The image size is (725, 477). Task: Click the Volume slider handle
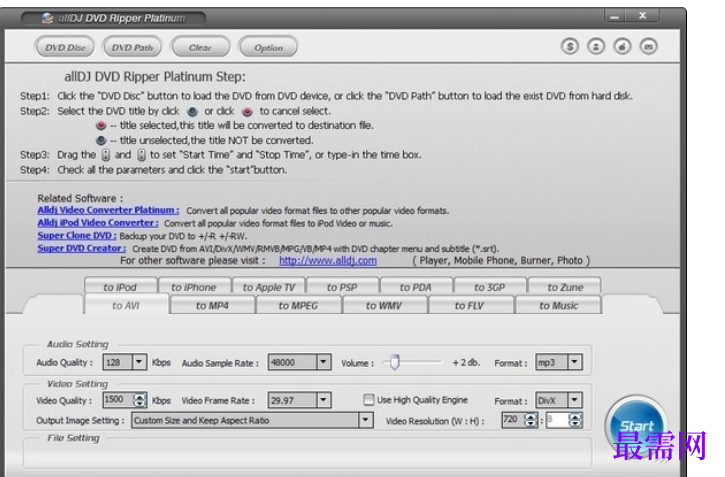[394, 362]
